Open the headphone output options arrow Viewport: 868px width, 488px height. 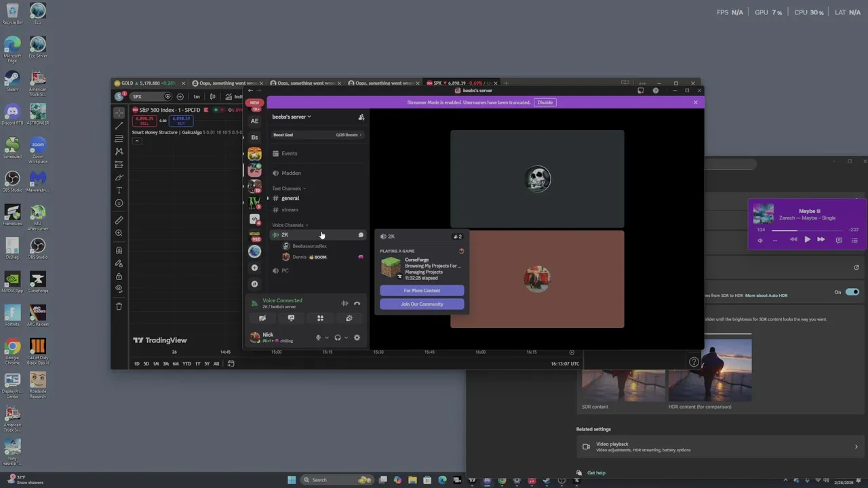(x=346, y=338)
